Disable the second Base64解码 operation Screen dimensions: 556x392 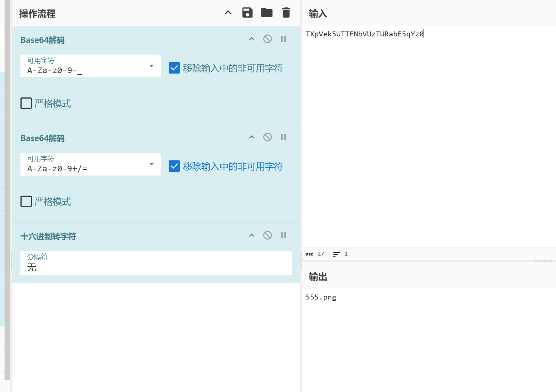[x=268, y=137]
